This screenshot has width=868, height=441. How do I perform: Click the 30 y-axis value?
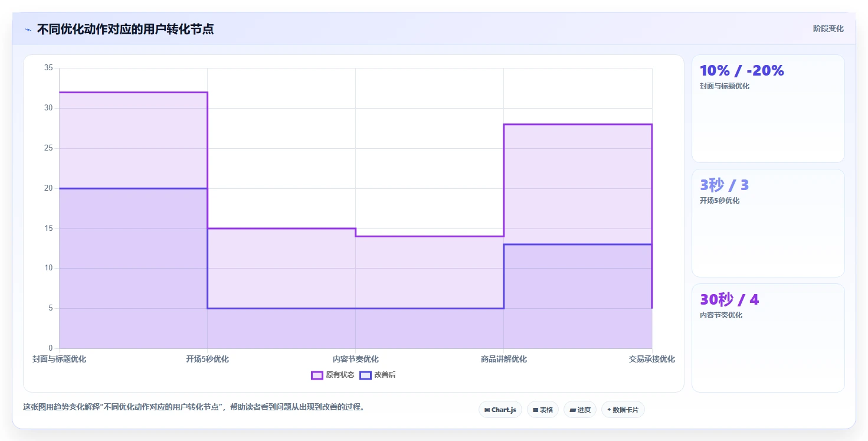pos(48,108)
